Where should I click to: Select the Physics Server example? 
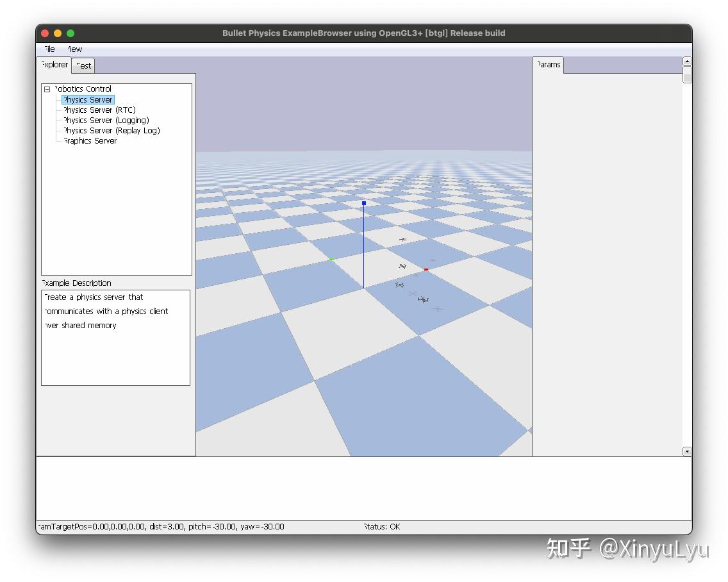[87, 99]
